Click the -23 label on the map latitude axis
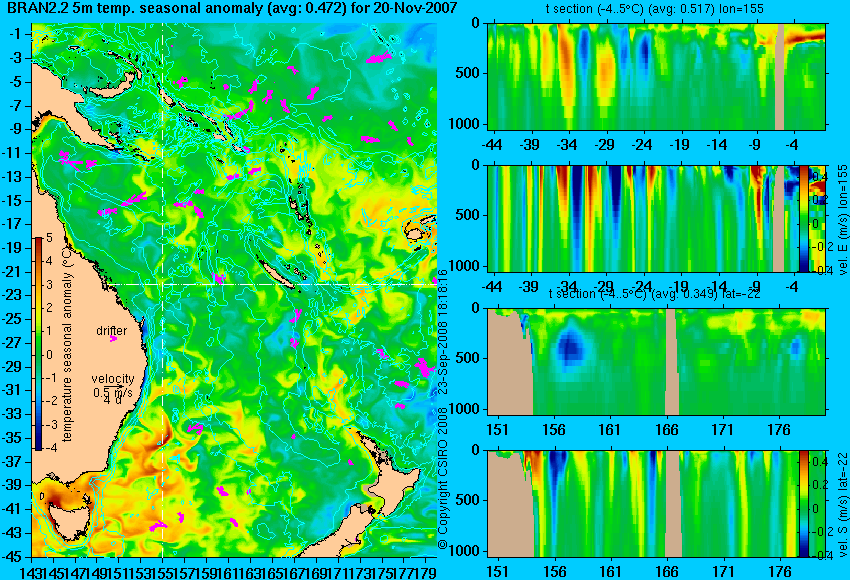 [14, 295]
